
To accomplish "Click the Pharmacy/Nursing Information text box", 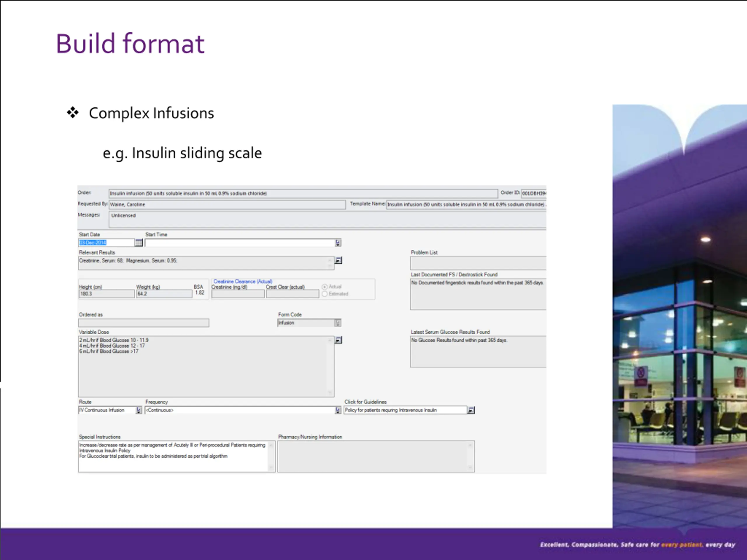I will click(x=376, y=456).
